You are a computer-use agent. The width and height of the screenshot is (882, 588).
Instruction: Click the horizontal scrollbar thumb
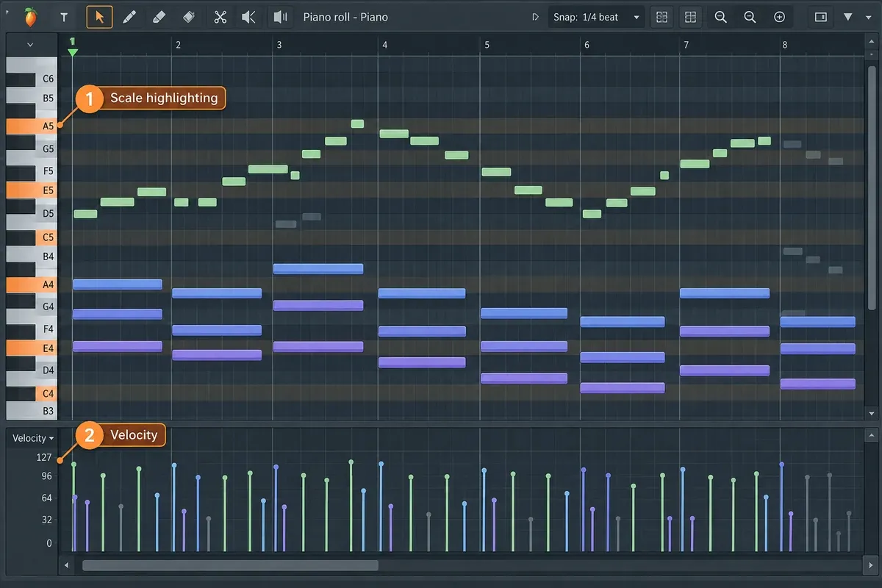pyautogui.click(x=230, y=565)
